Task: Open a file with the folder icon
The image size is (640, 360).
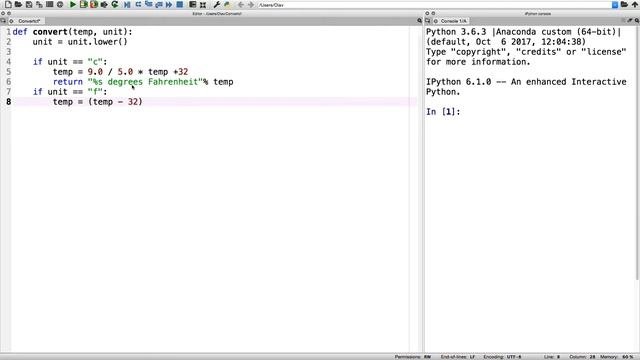Action: [18, 4]
